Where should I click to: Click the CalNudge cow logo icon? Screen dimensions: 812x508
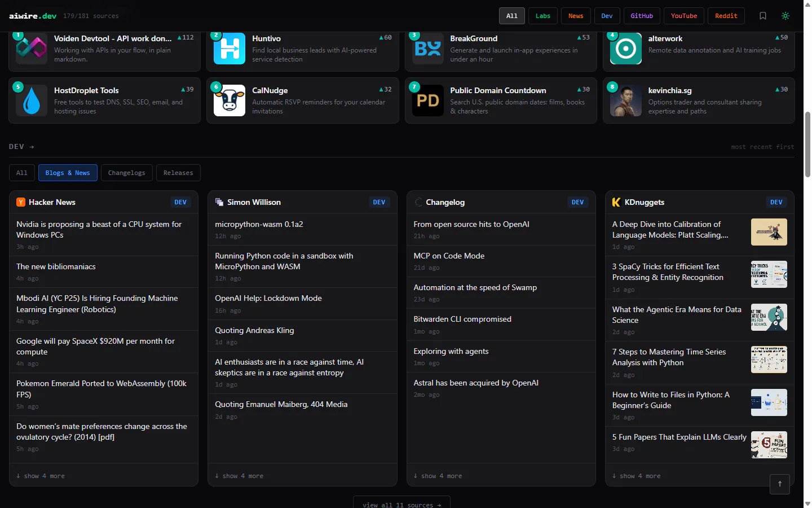[x=230, y=100]
